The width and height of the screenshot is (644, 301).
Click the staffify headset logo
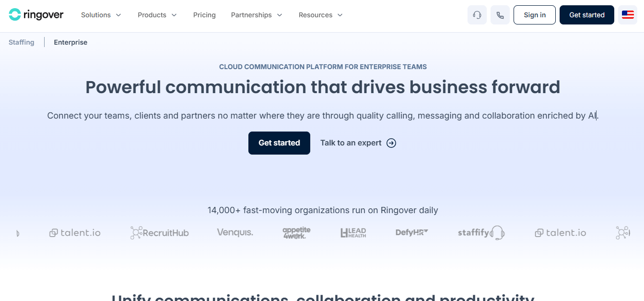tap(481, 233)
